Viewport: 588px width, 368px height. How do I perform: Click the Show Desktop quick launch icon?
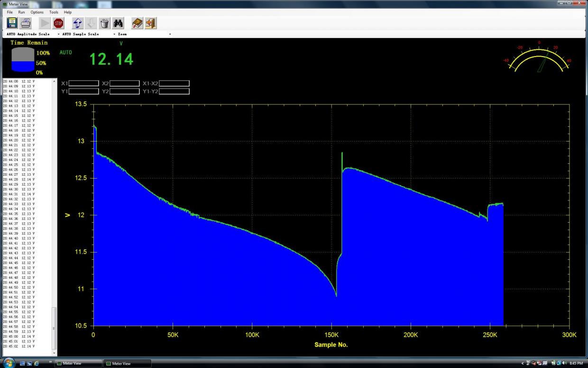tap(22, 364)
